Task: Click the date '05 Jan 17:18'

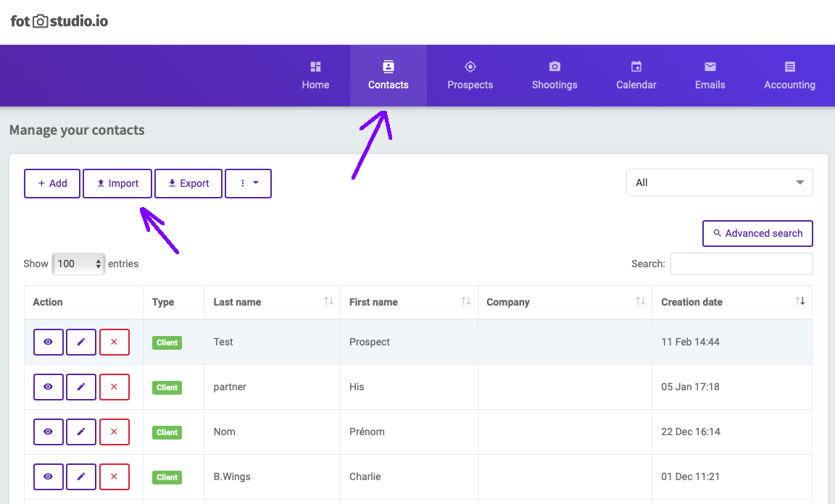Action: [690, 387]
